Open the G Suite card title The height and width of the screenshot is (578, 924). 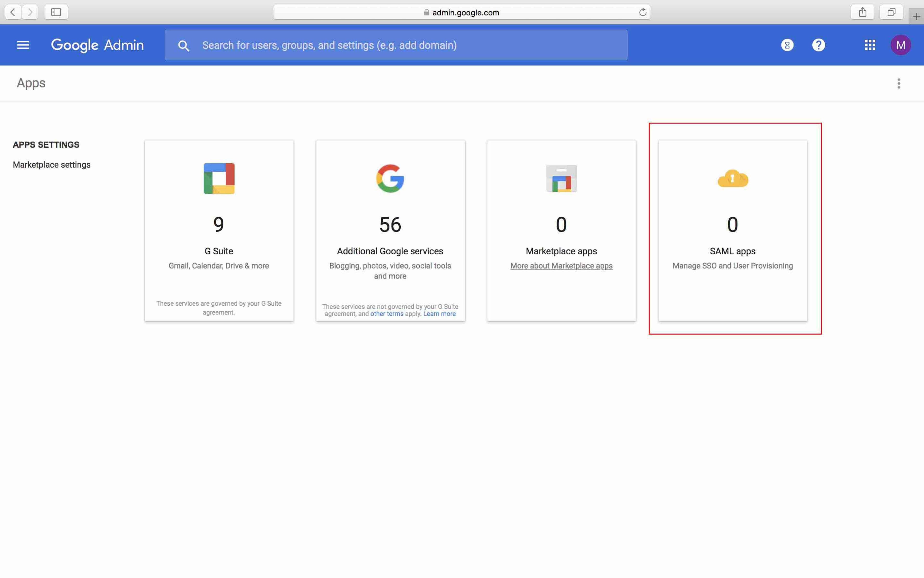[x=219, y=251]
